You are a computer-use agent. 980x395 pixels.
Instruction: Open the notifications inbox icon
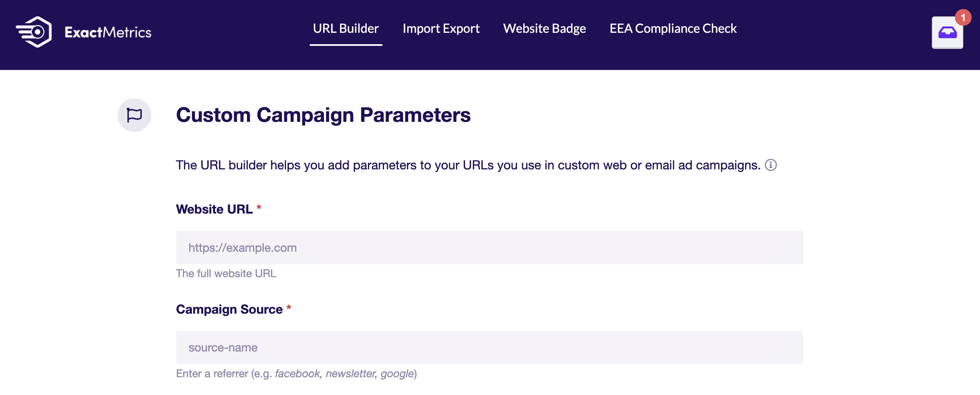(x=947, y=33)
